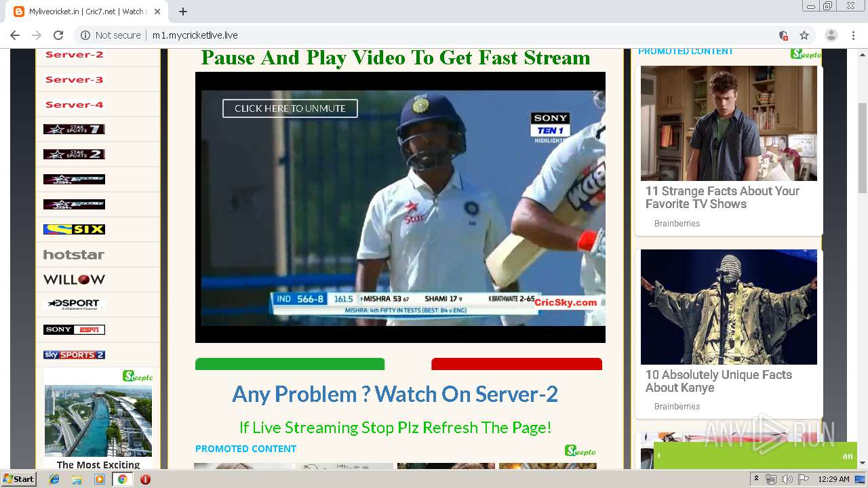Viewport: 868px width, 488px height.
Task: Click the CLICK HERE TO UNMUTE button
Action: (x=290, y=108)
